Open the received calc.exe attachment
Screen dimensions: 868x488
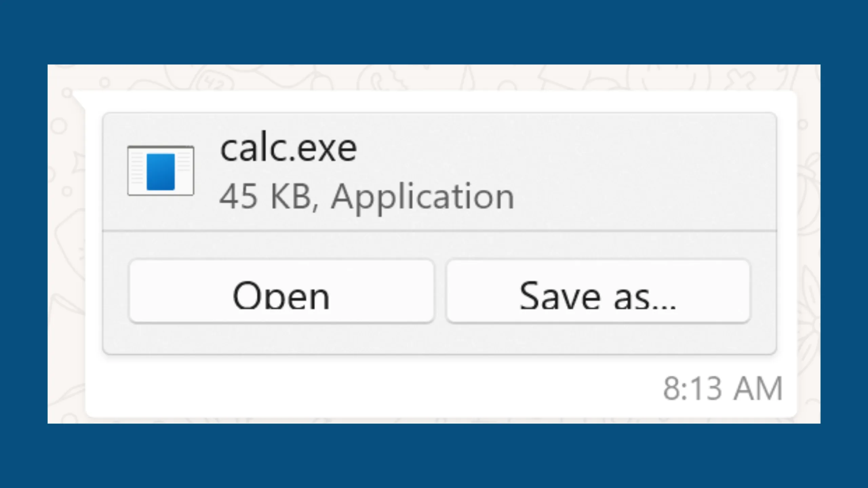281,291
